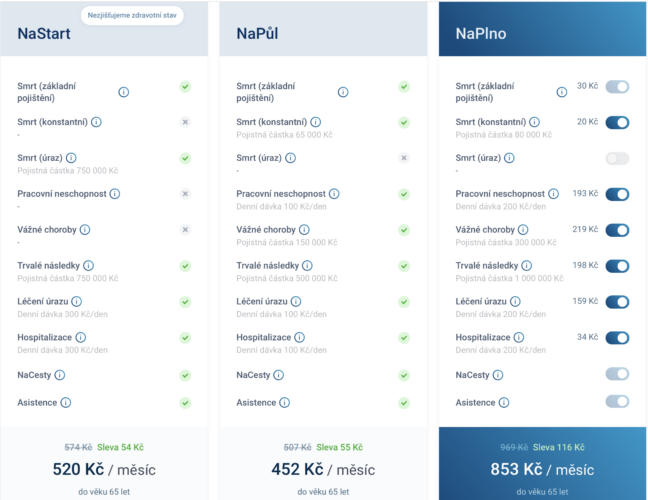Click info icon beside Trvalé následky in NaStart
This screenshot has width=648, height=500.
point(88,265)
